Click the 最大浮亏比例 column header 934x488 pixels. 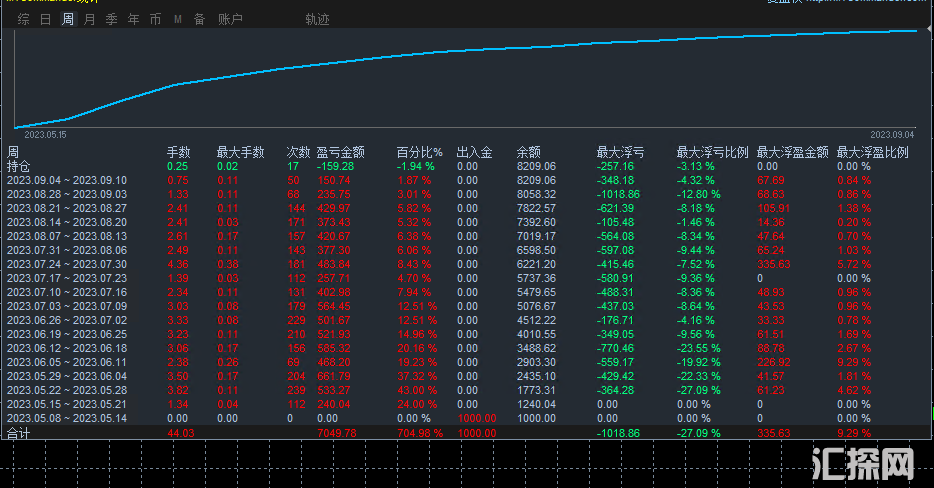pos(712,153)
